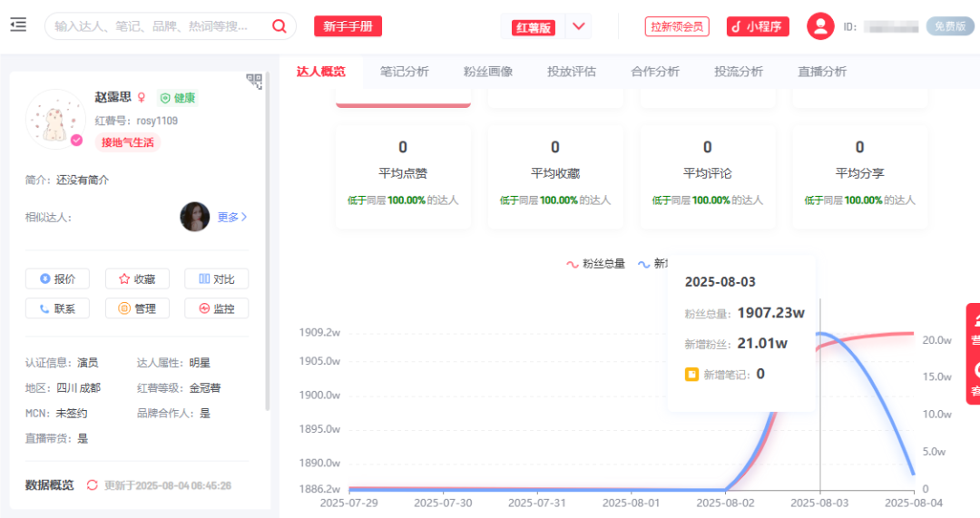The width and height of the screenshot is (980, 518).
Task: Click the 四川 成都 region text
Action: [x=78, y=387]
